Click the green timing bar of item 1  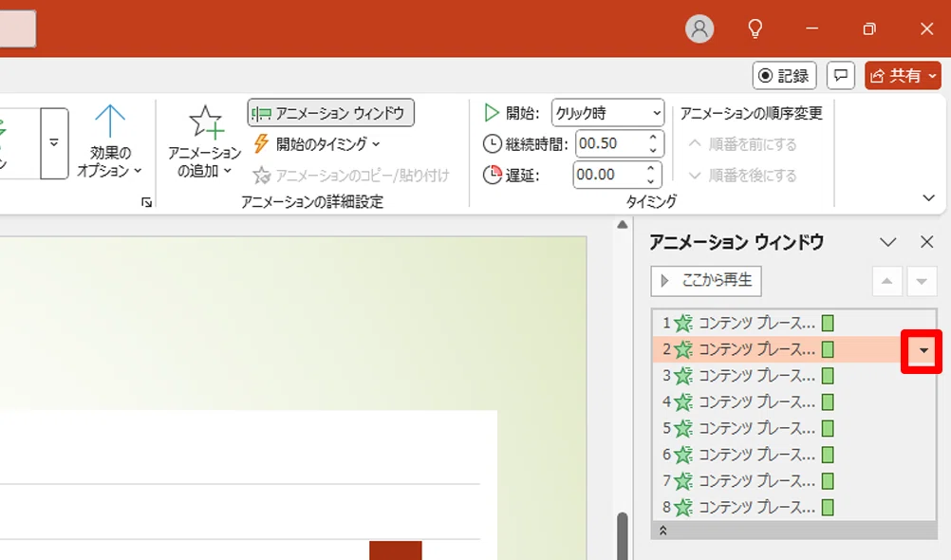(828, 323)
